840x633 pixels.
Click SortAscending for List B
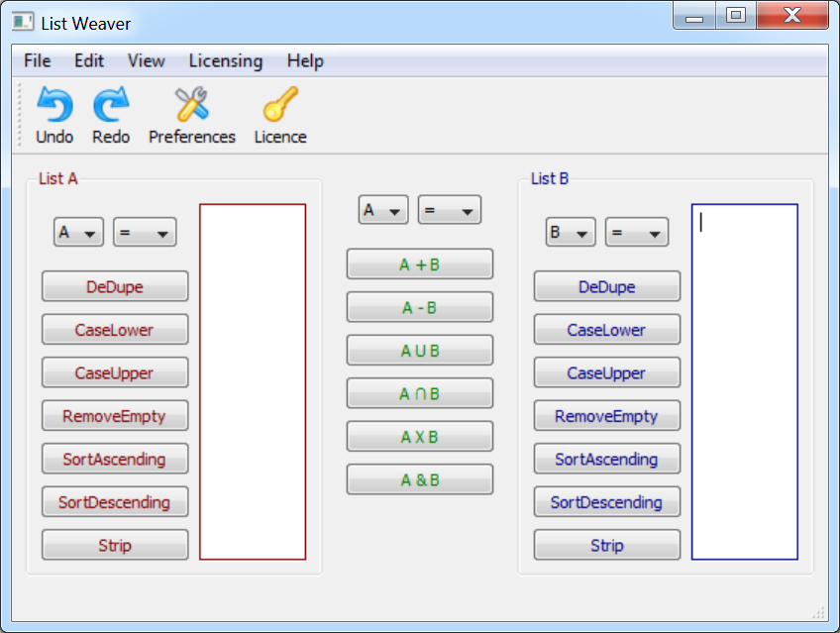tap(606, 460)
